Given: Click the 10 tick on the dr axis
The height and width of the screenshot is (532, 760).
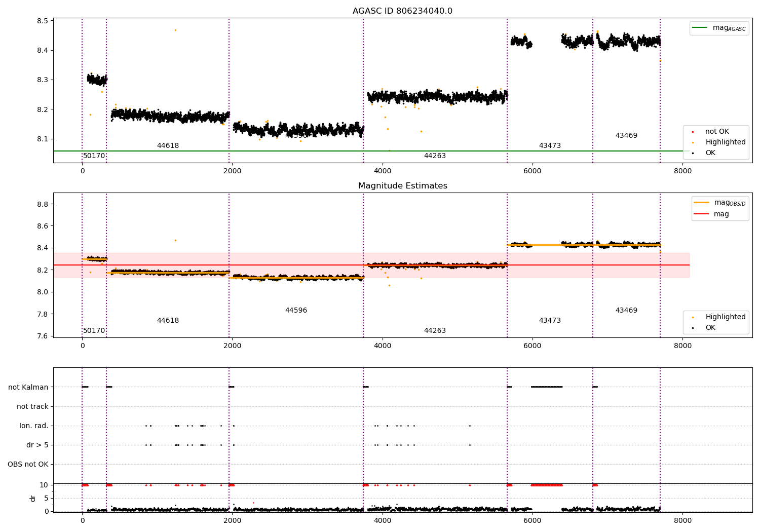Looking at the screenshot, I should (x=44, y=485).
